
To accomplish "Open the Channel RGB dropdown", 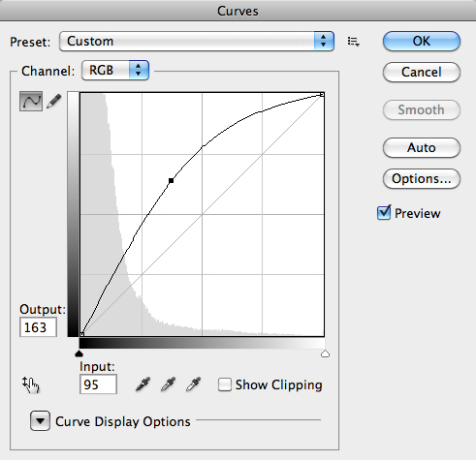I will 115,70.
